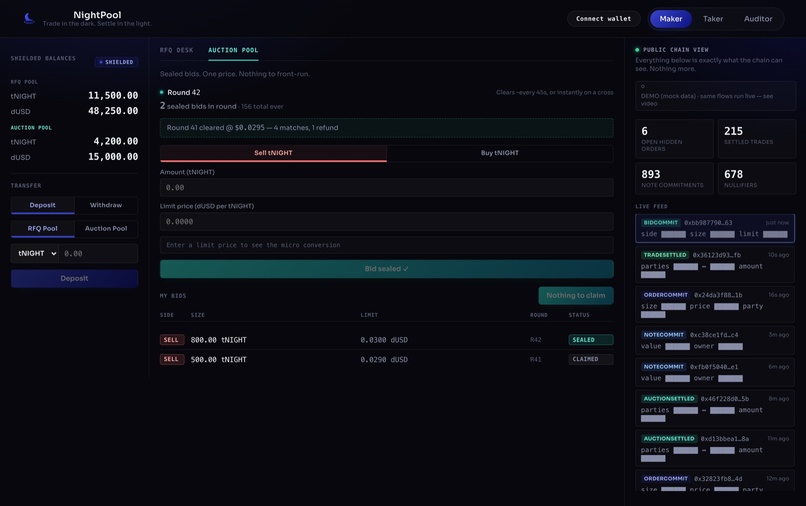Open the ORDERCOMMIT 0x32823fb8 feed entry
The image size is (806, 506).
(x=715, y=481)
